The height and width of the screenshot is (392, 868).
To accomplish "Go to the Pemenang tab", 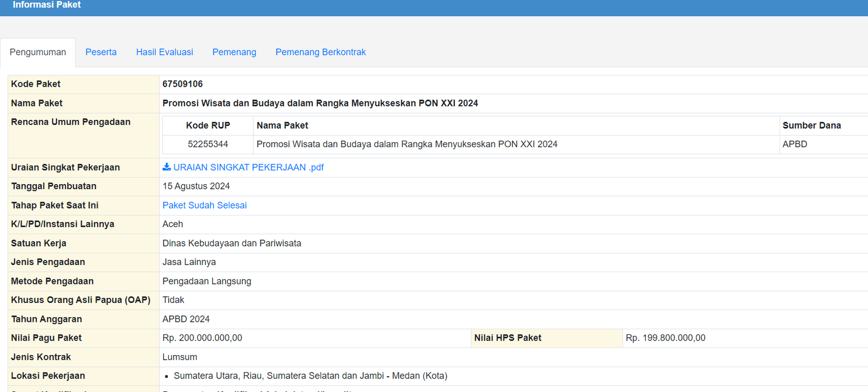I will pos(234,52).
